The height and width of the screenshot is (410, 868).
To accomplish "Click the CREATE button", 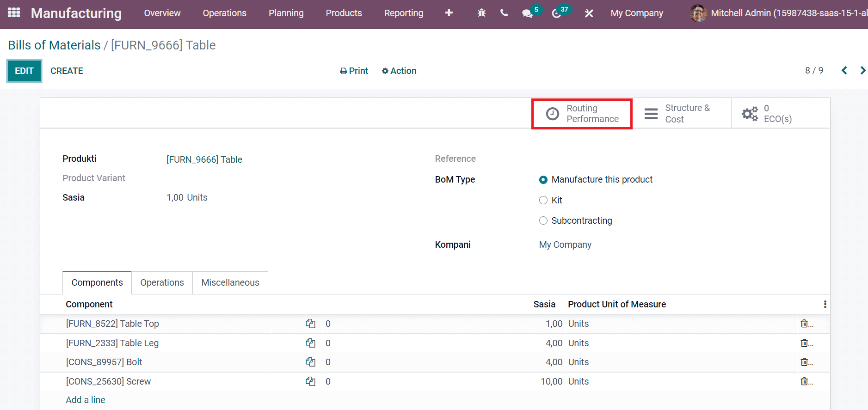I will point(67,71).
